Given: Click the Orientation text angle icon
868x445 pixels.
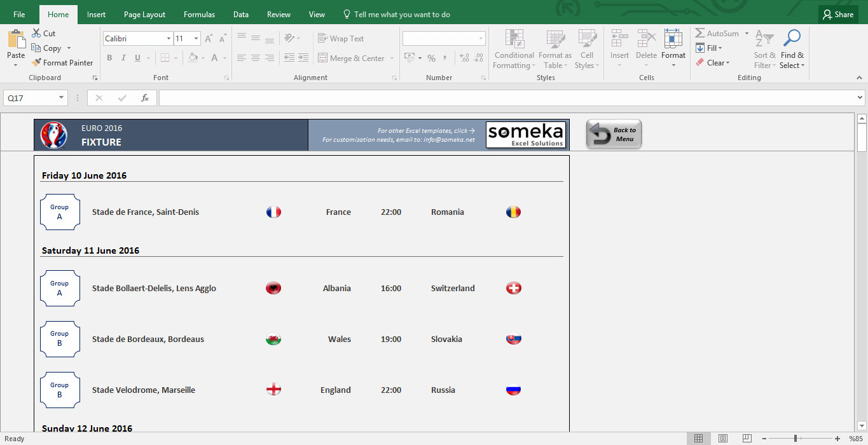Looking at the screenshot, I should [x=289, y=38].
